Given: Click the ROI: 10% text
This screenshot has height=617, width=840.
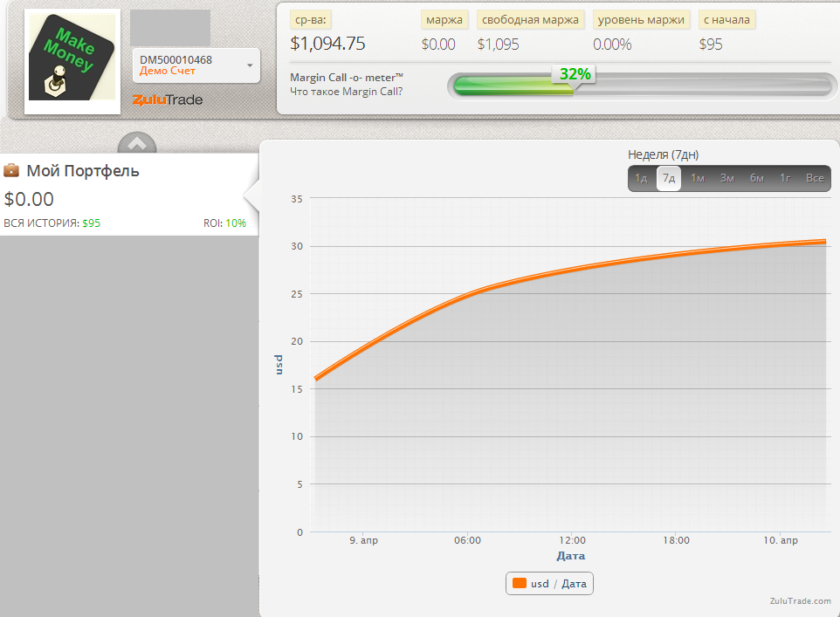Looking at the screenshot, I should click(224, 223).
